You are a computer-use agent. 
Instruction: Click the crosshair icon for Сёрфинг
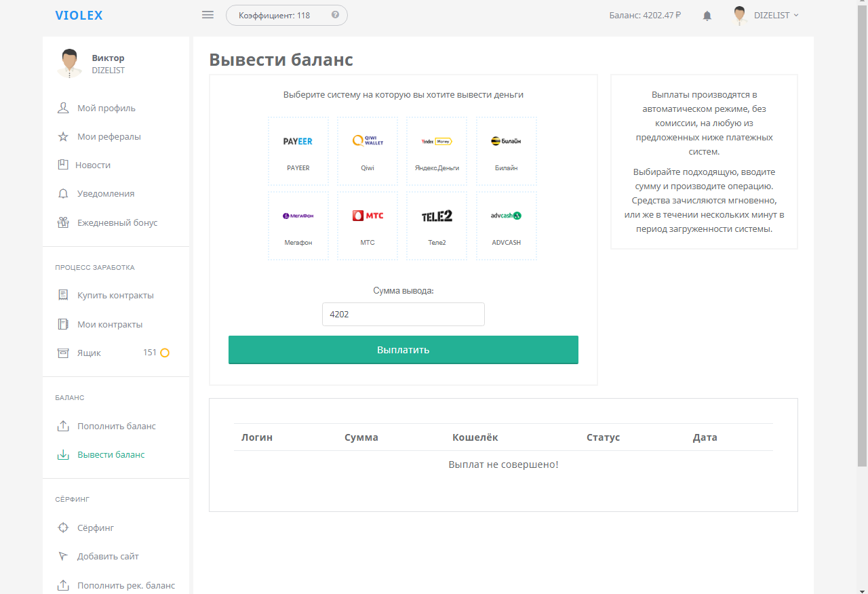click(x=63, y=528)
